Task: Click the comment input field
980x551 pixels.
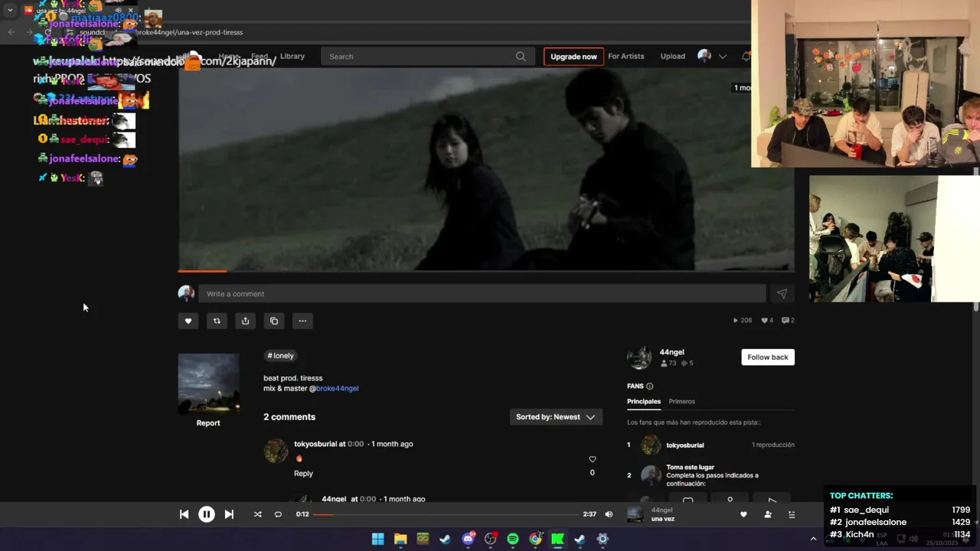Action: coord(482,294)
